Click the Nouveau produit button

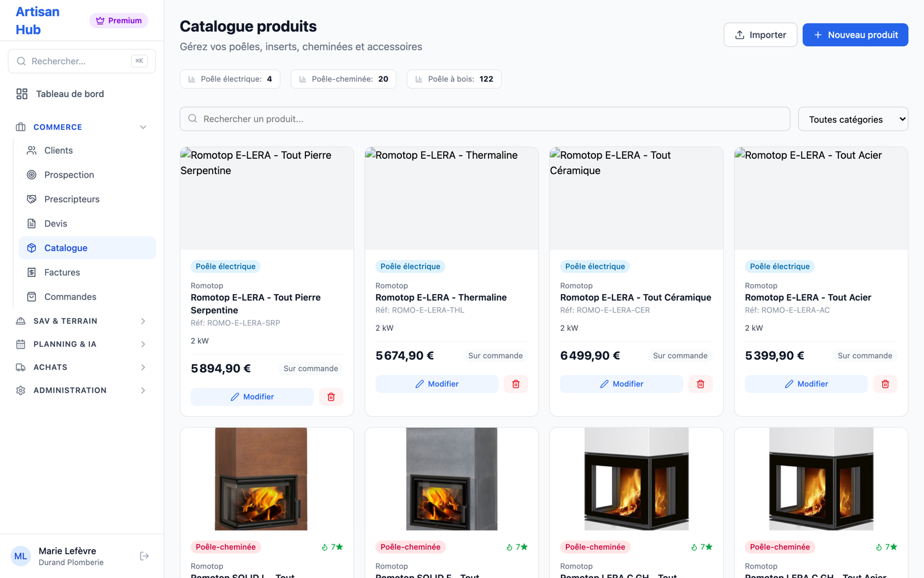click(x=855, y=35)
